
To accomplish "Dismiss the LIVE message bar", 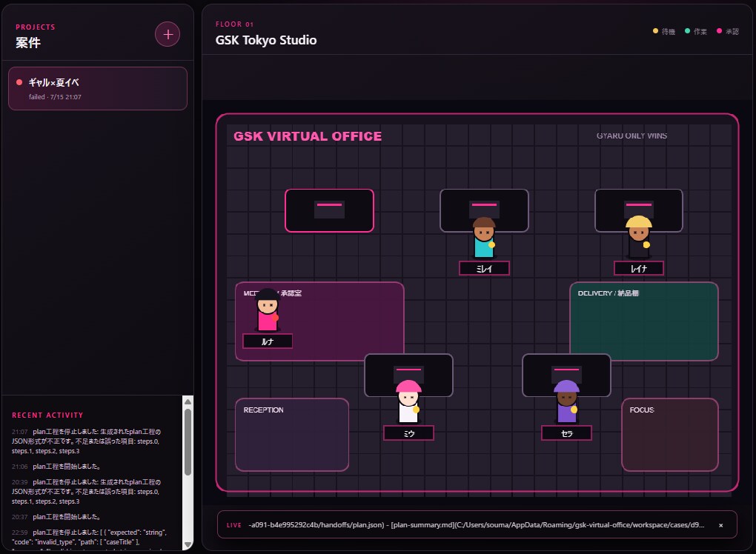I will click(721, 525).
